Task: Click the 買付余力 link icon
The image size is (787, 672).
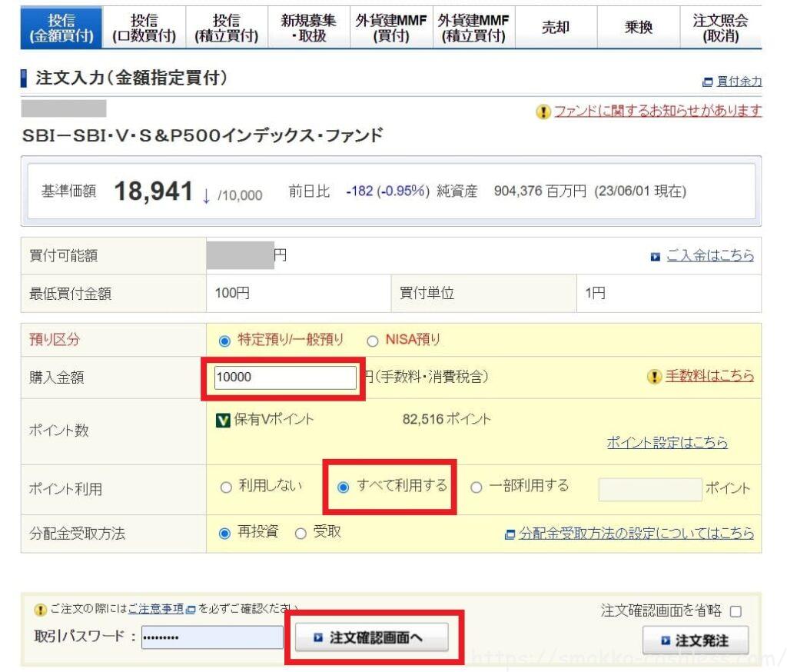Action: tap(707, 82)
